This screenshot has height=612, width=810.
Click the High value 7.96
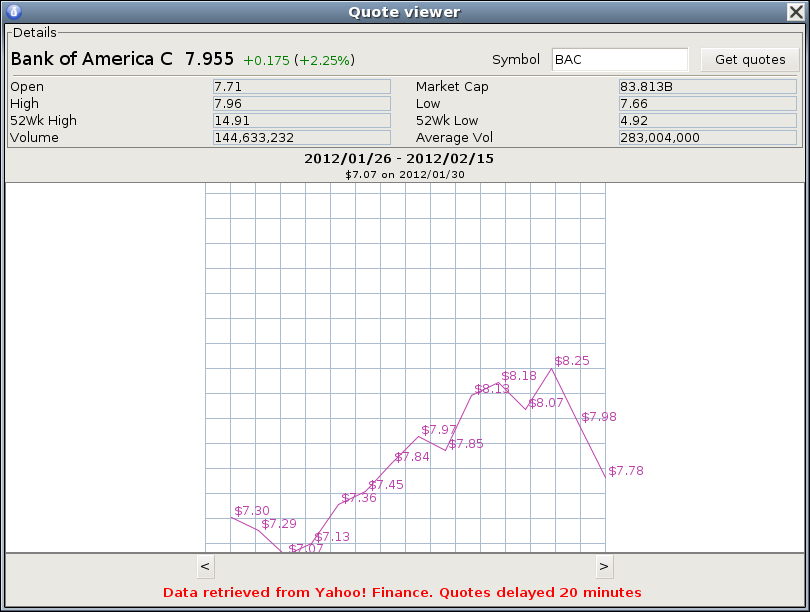coord(302,103)
